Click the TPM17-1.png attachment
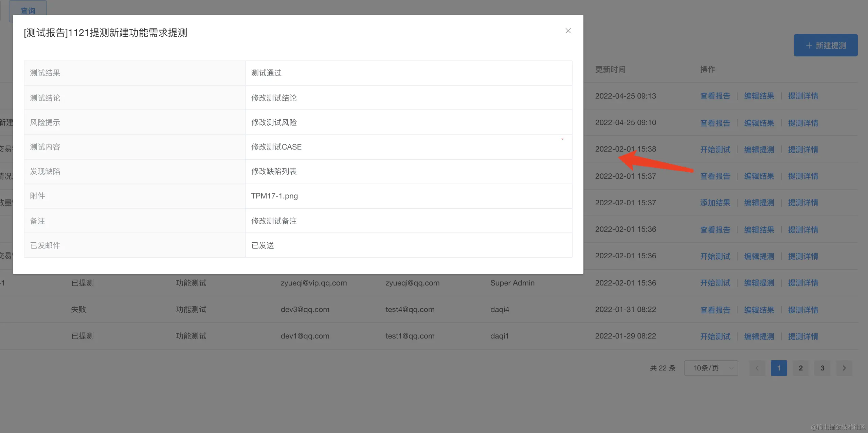Viewport: 868px width, 433px height. [274, 196]
